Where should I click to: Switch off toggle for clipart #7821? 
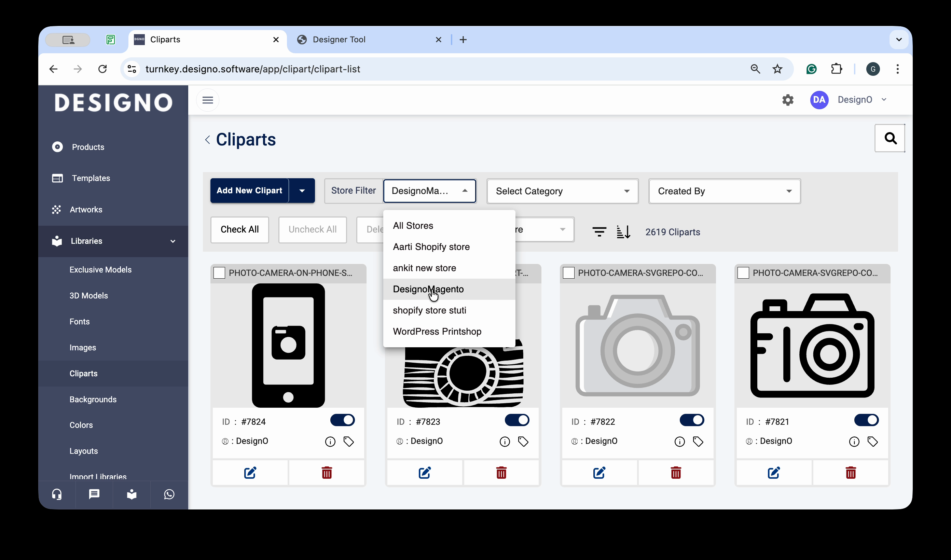tap(866, 420)
